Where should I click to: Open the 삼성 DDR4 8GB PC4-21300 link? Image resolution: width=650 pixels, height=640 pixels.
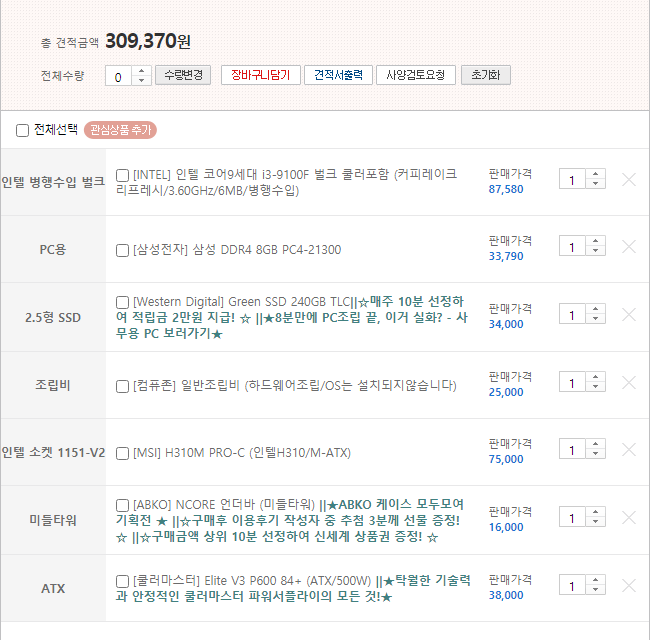pos(237,250)
